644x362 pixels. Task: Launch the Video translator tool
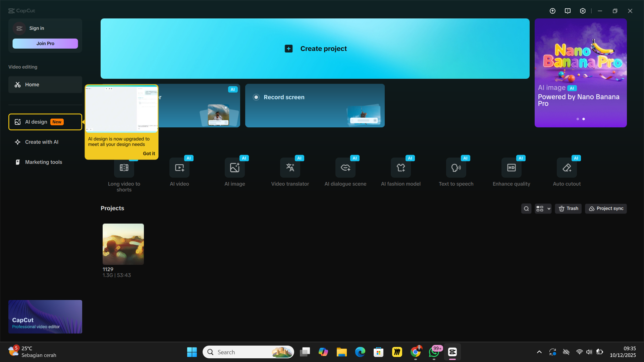coord(290,168)
